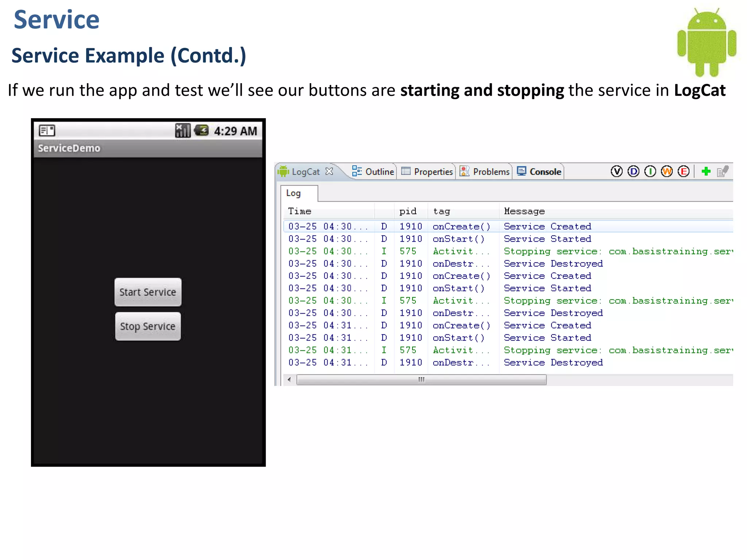
Task: Click the green plus add filter icon
Action: pyautogui.click(x=706, y=171)
